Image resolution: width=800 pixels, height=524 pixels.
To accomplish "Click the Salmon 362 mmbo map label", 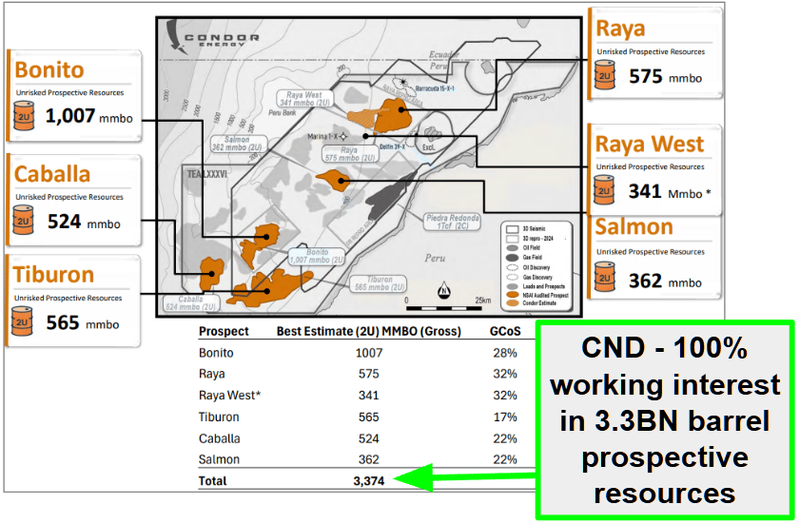I will 237,143.
